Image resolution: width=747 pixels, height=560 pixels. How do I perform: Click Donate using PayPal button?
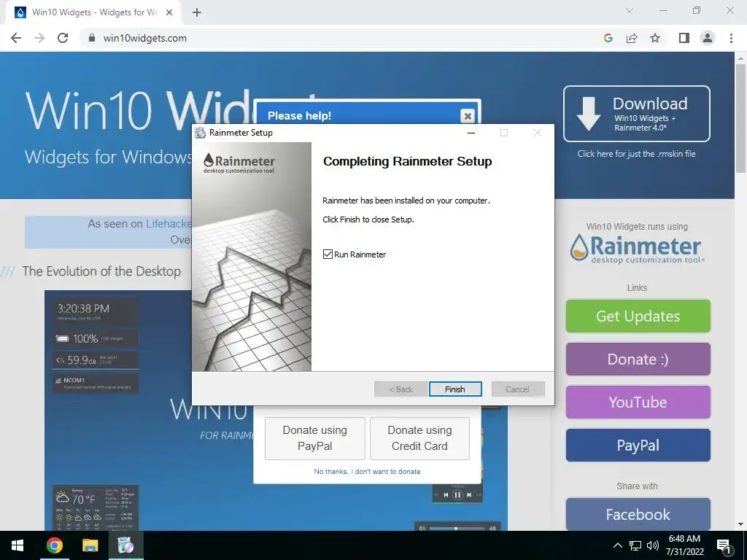(x=315, y=438)
